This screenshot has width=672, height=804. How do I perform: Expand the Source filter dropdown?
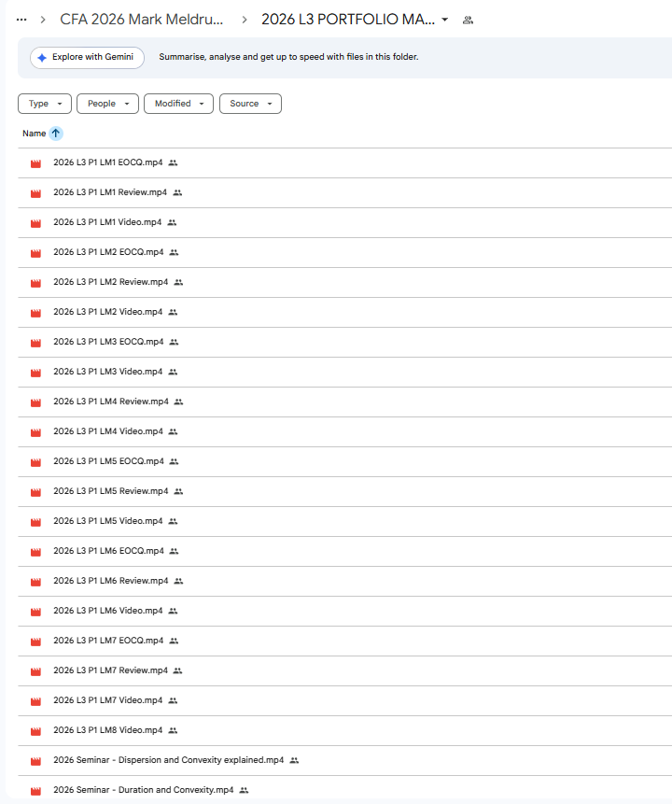pos(250,104)
